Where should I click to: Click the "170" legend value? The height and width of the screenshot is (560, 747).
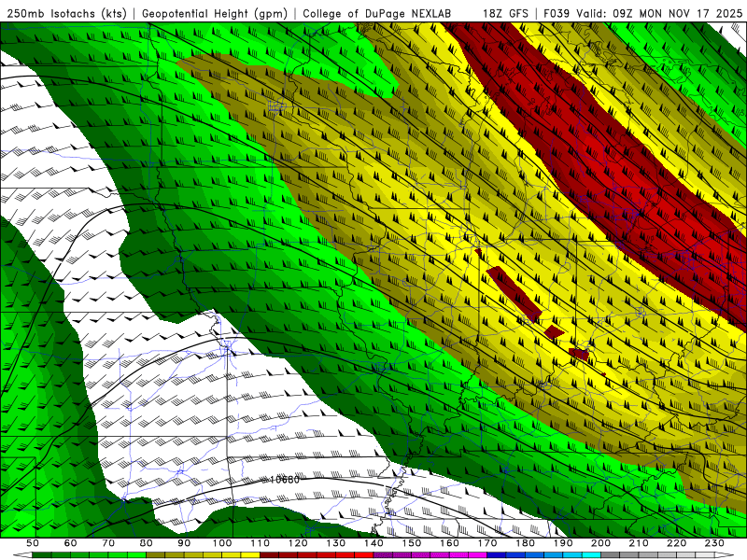pos(487,543)
